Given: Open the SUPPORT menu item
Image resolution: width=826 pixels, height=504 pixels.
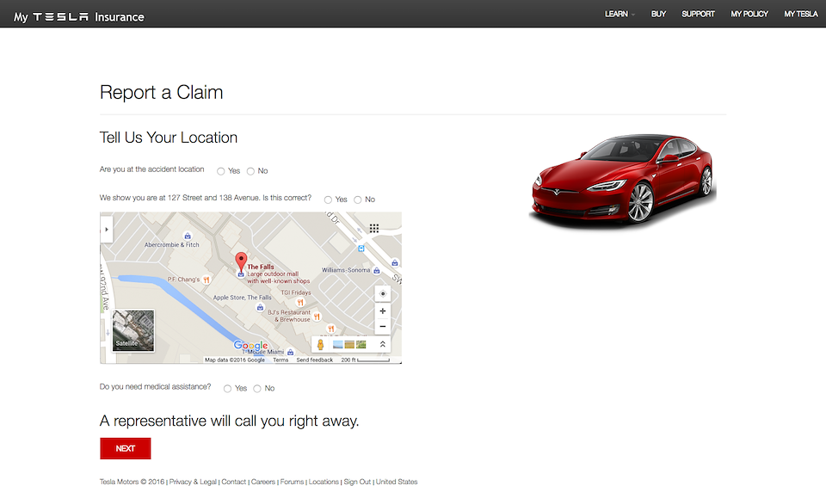Looking at the screenshot, I should [698, 14].
